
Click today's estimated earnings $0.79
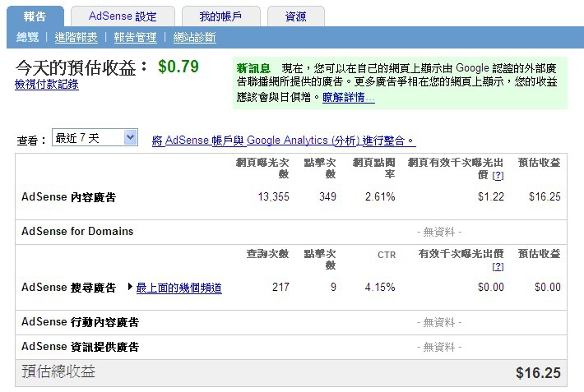click(178, 67)
